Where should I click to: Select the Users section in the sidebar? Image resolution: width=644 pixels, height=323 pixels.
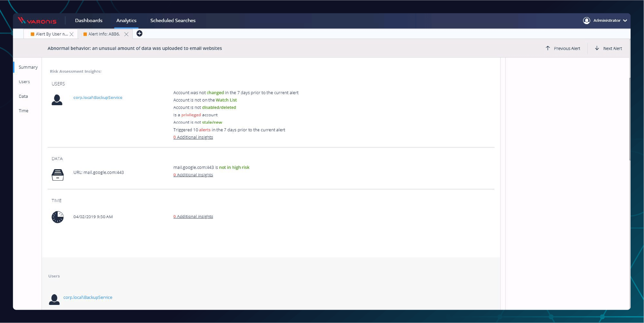tap(24, 81)
